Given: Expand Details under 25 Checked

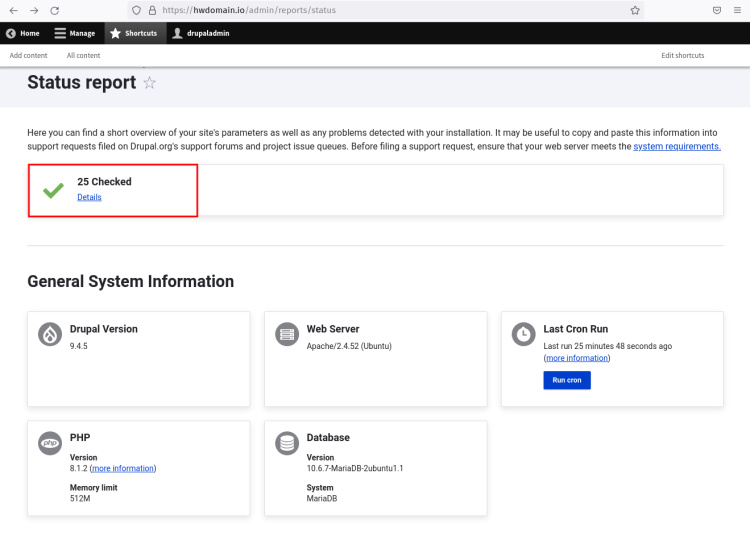Looking at the screenshot, I should tap(89, 197).
